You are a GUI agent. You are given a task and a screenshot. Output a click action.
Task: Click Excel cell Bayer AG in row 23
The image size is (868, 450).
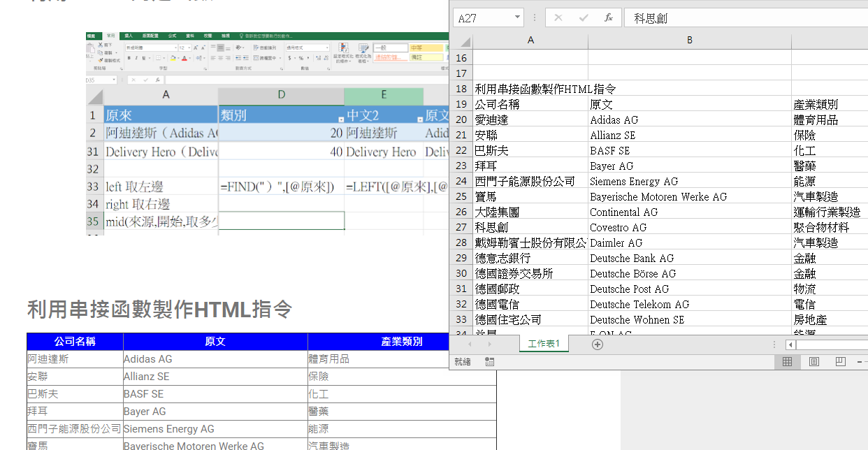pos(690,166)
